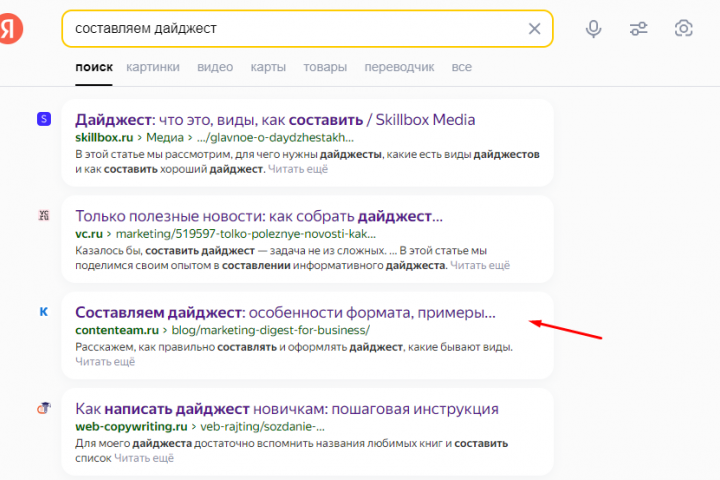Screen dimensions: 720x480
Task: Open 'Как написать дайджест новичкам' result
Action: click(287, 409)
